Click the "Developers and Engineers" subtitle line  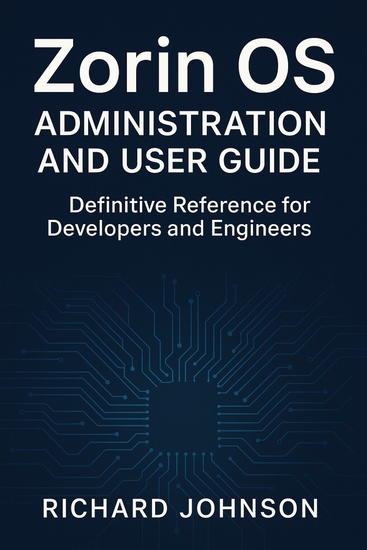point(179,229)
